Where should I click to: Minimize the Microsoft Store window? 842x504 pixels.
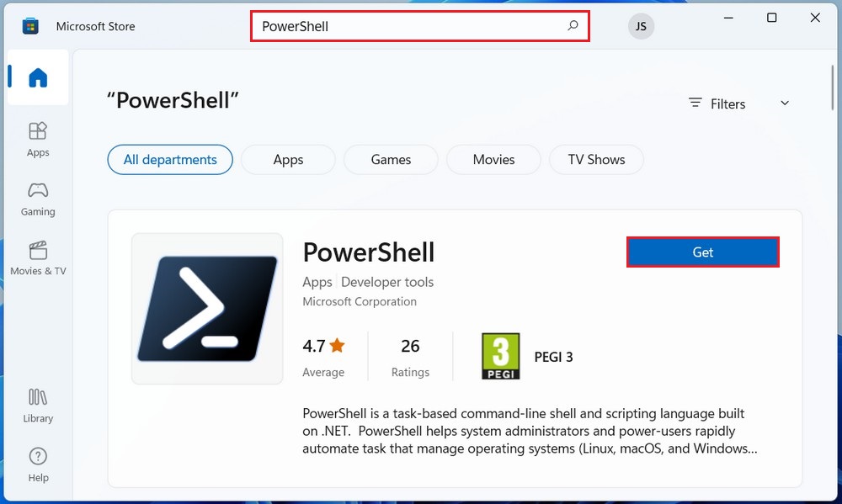click(728, 18)
